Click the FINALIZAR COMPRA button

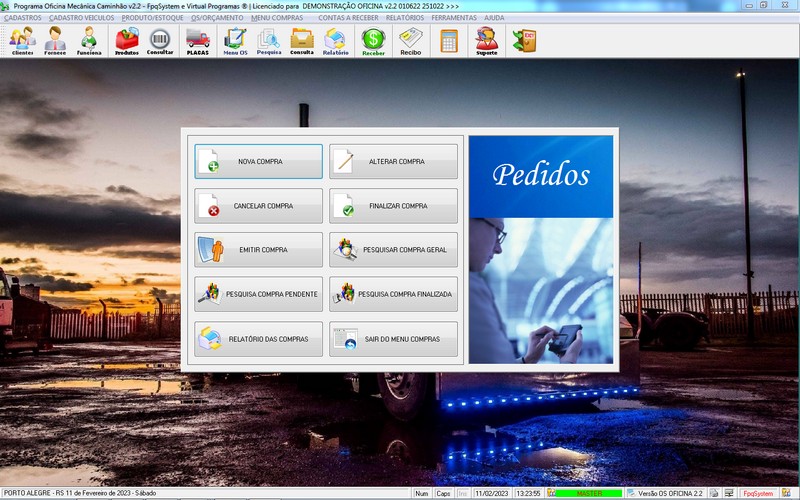point(393,206)
